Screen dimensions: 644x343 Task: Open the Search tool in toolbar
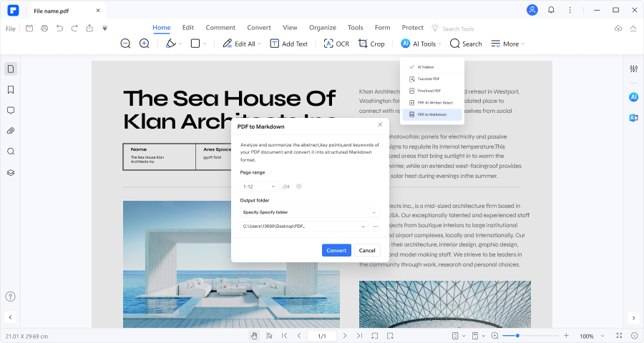[x=466, y=44]
